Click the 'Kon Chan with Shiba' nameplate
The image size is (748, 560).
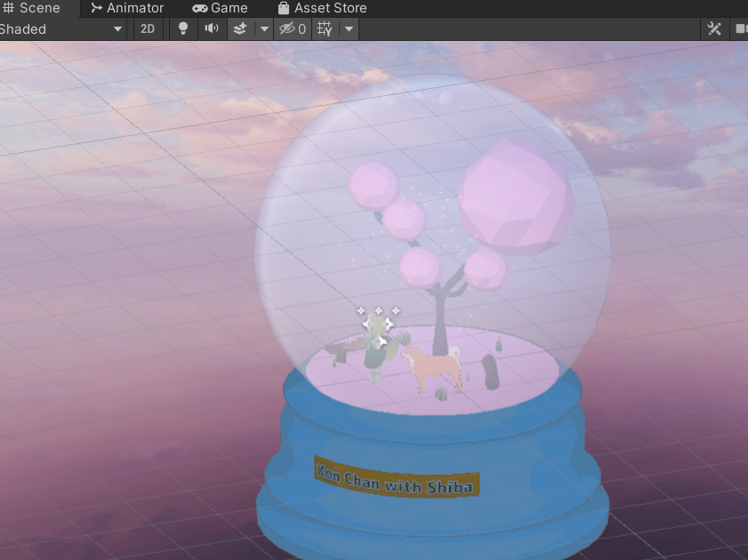pos(397,477)
